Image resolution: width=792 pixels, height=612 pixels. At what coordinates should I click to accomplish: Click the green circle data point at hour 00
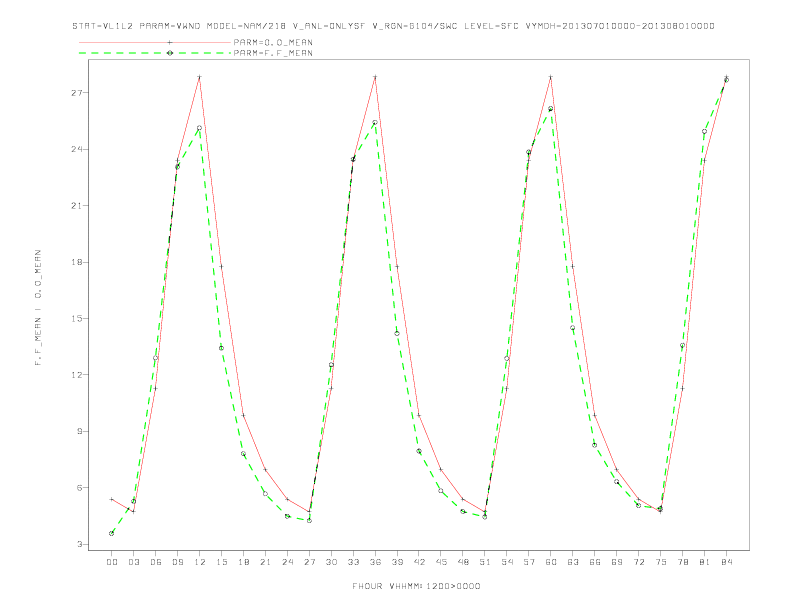point(112,533)
